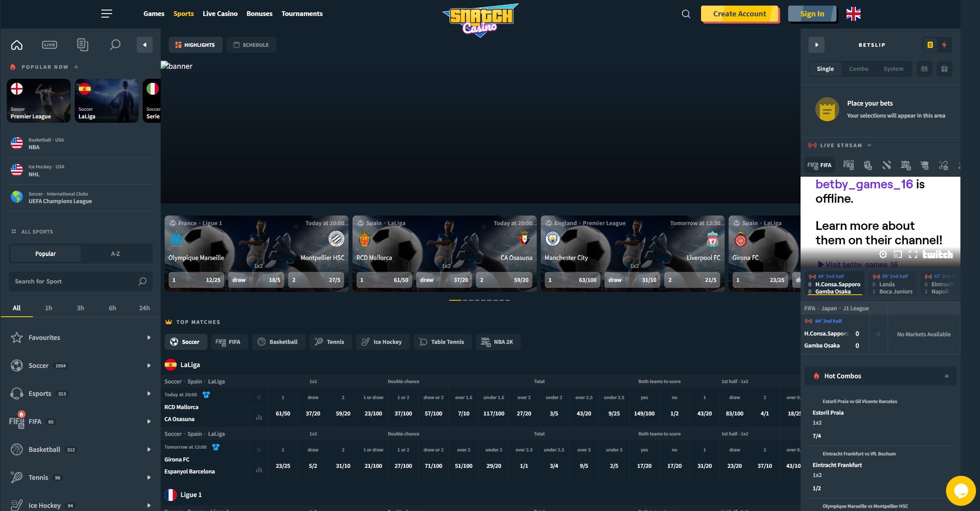The height and width of the screenshot is (511, 980).
Task: Bet draw 18/5 on Marseille vs Montpellier
Action: tap(256, 280)
